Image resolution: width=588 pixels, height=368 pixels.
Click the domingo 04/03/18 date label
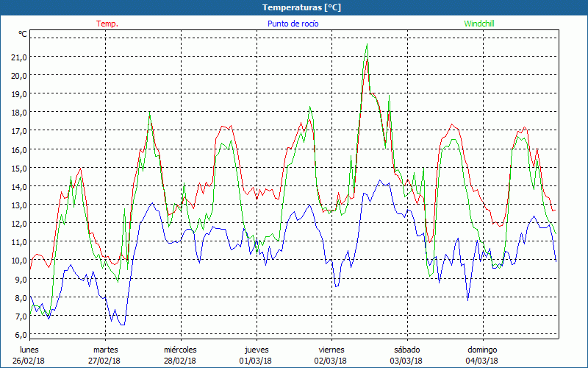pos(482,355)
